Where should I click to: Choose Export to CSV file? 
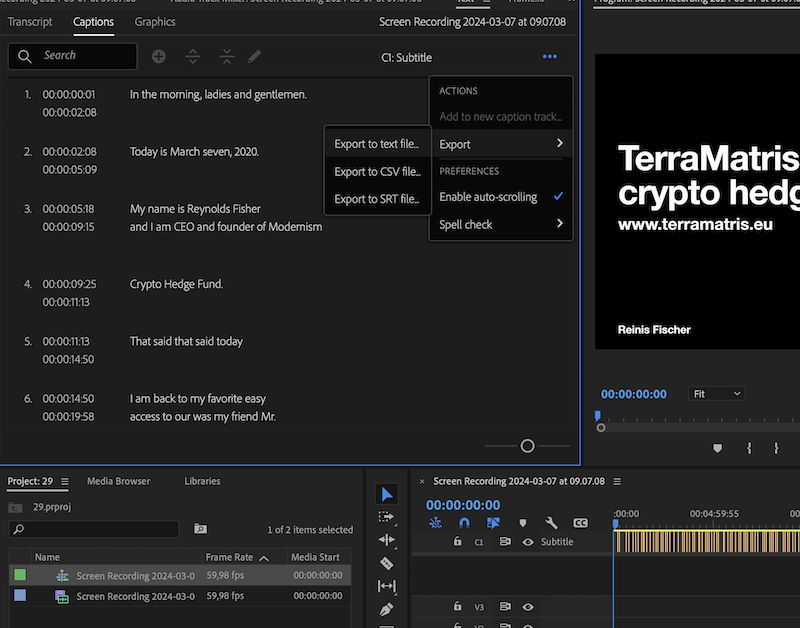point(378,172)
